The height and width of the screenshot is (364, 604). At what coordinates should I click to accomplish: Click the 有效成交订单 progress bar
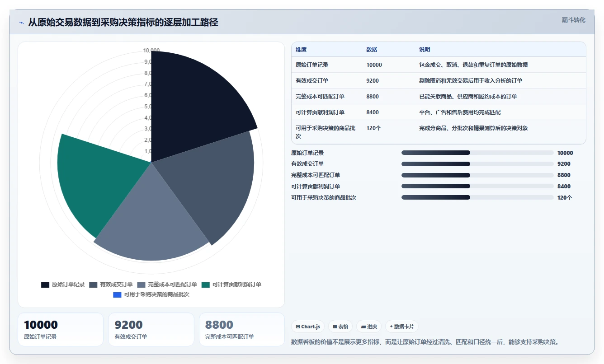[x=477, y=164]
